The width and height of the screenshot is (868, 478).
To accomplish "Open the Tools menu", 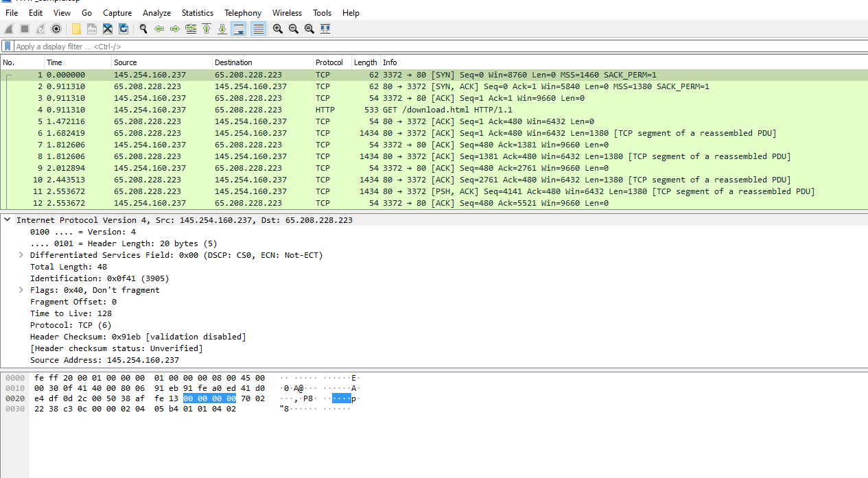I will pos(322,13).
